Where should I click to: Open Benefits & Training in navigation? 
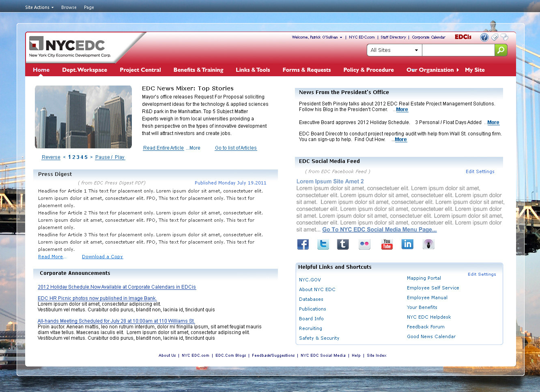[198, 70]
